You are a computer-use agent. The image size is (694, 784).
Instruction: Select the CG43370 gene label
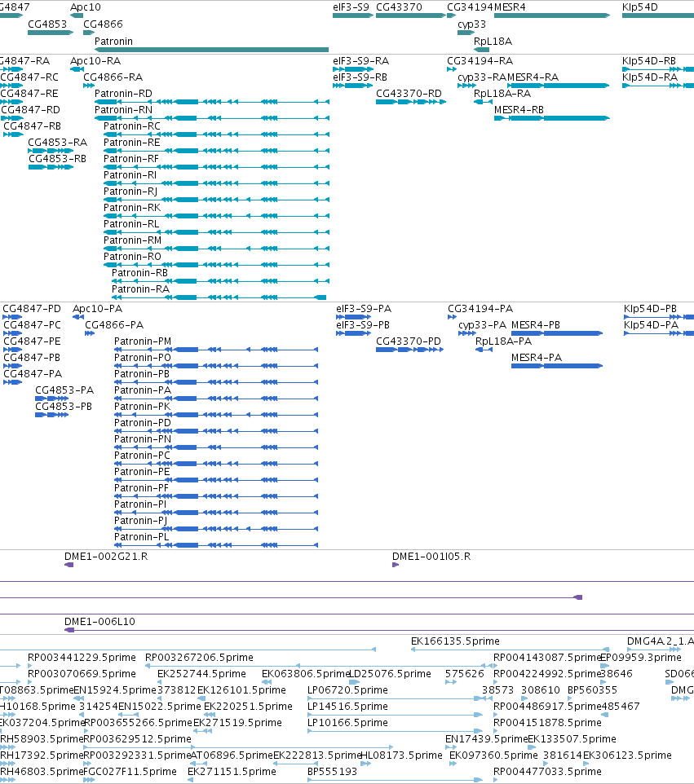point(399,7)
